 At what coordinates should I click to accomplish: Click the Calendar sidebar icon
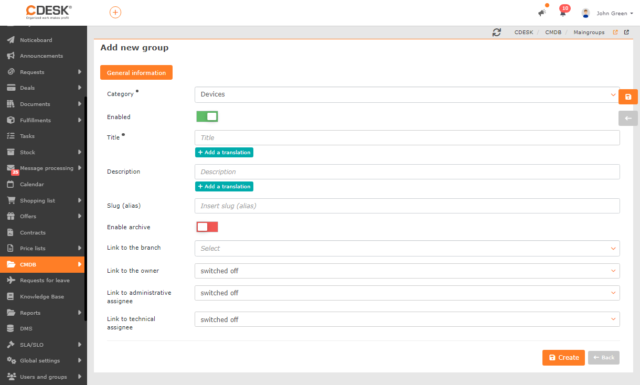click(11, 184)
